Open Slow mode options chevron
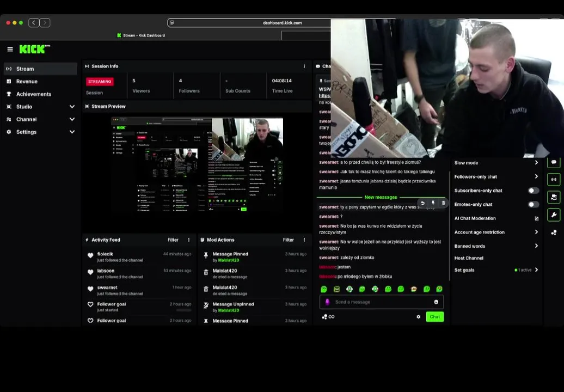Screen dimensions: 564x392 [536, 163]
